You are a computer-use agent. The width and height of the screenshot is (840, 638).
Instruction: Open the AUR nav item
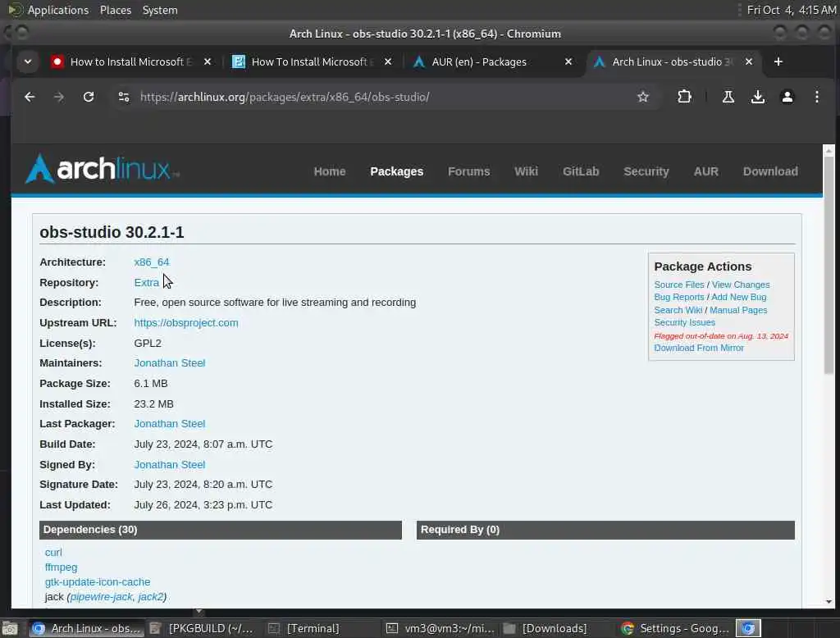click(x=706, y=171)
